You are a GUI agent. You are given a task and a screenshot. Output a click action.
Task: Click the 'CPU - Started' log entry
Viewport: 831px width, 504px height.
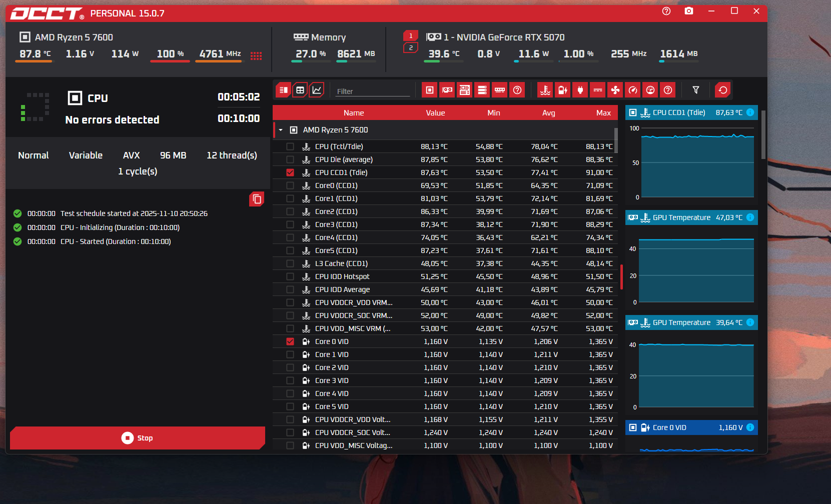[116, 241]
